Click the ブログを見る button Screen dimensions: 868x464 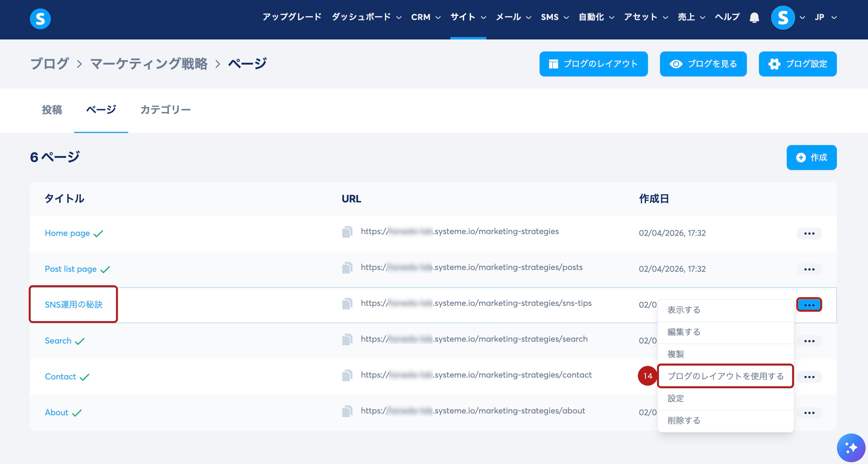pos(703,64)
